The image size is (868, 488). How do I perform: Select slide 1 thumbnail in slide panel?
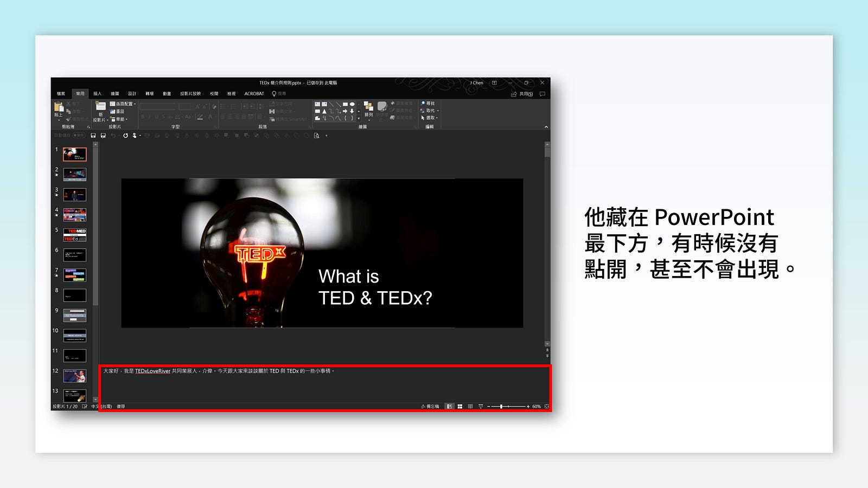[74, 155]
